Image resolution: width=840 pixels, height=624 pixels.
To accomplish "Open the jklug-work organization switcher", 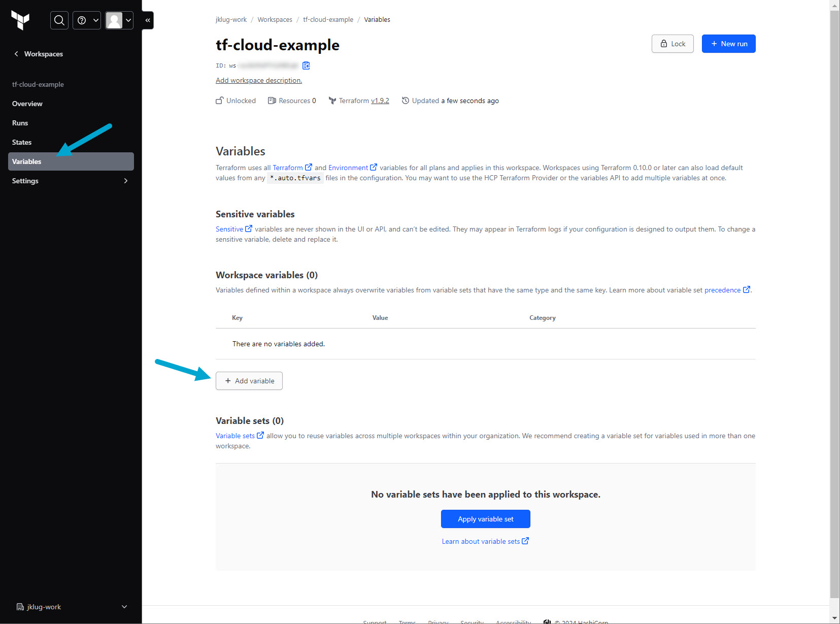I will tap(71, 607).
